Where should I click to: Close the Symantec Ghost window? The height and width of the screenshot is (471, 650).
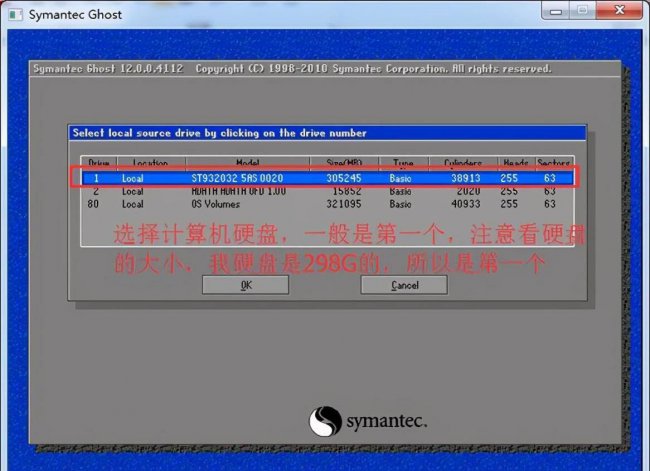619,10
